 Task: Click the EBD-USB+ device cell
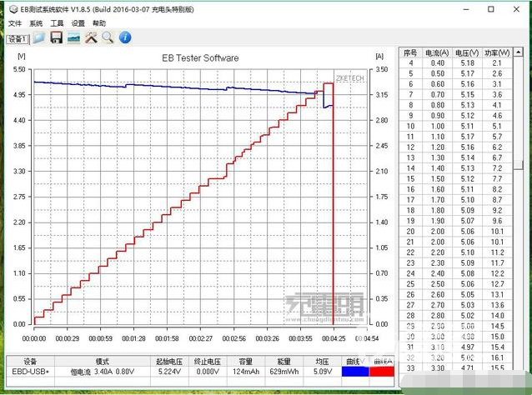[31, 372]
